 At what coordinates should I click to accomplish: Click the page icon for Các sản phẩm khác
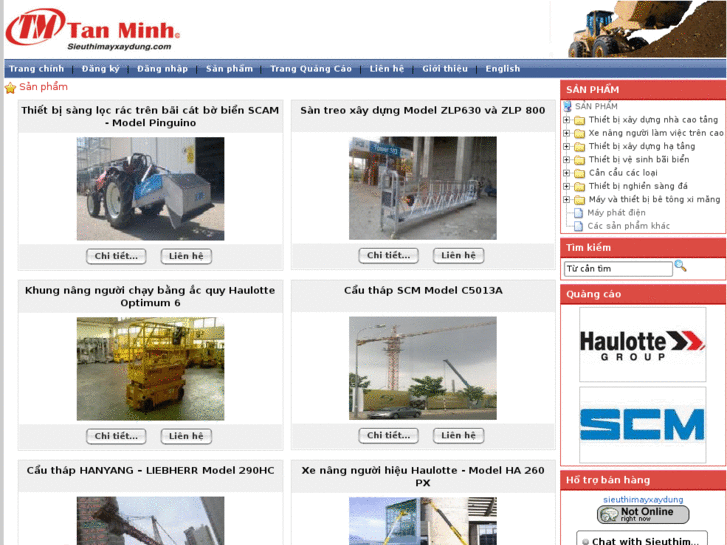point(578,226)
